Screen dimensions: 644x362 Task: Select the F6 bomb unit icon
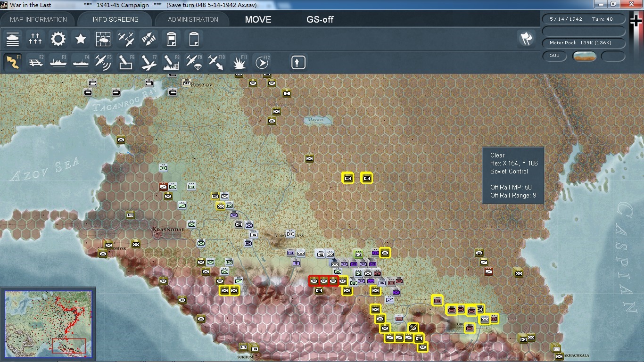126,62
